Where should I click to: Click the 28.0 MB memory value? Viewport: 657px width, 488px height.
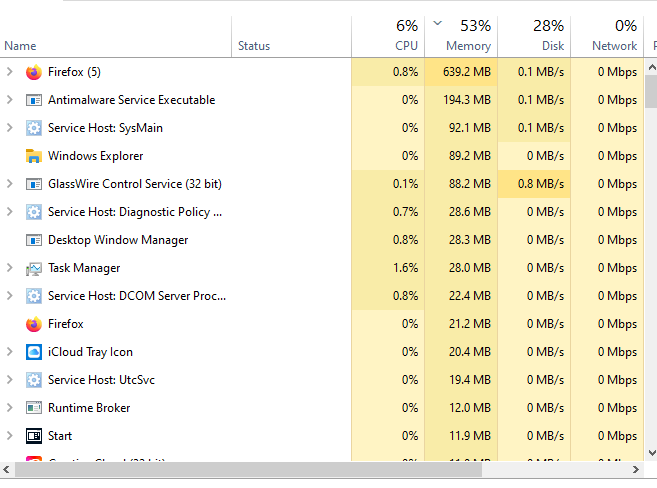(x=470, y=268)
